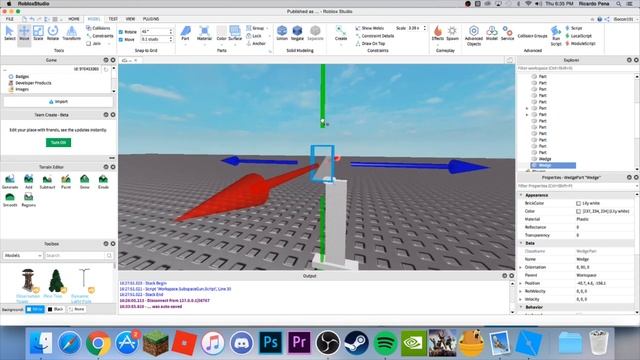Select the terrain Grow tool

(84, 182)
